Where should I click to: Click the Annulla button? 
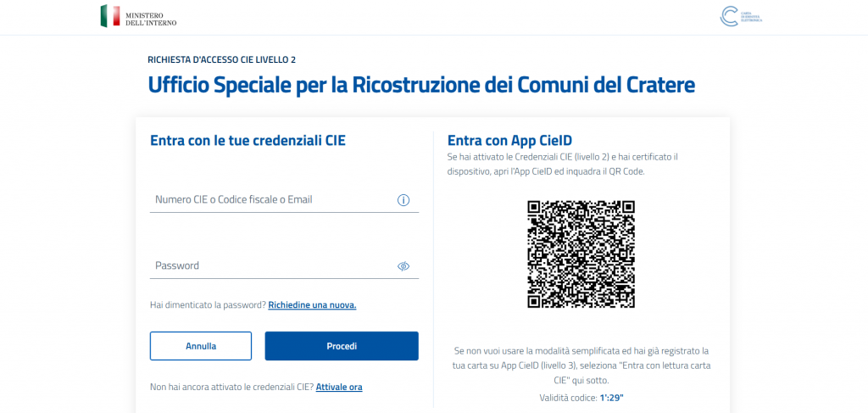pos(201,346)
